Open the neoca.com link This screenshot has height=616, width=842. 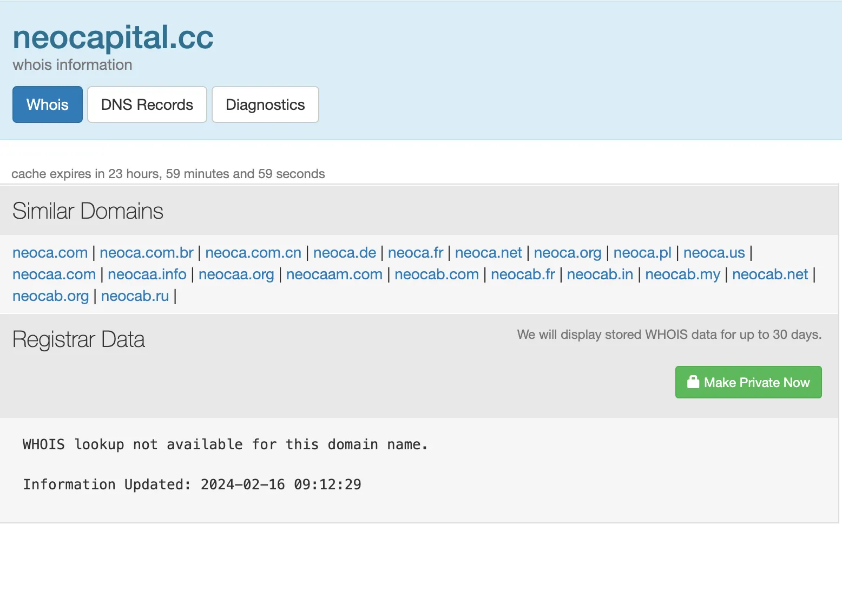point(50,253)
